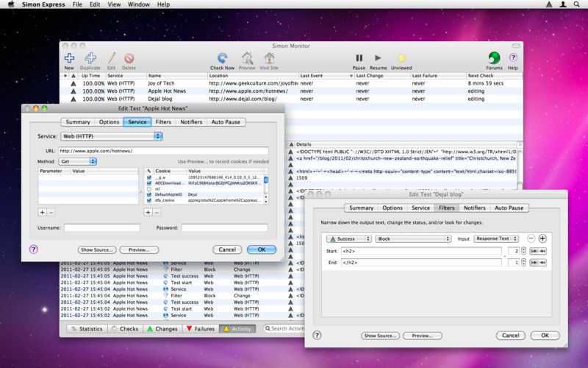Switch to Auto Pause tab in Dejal blog dialog
The width and height of the screenshot is (588, 368).
[509, 208]
